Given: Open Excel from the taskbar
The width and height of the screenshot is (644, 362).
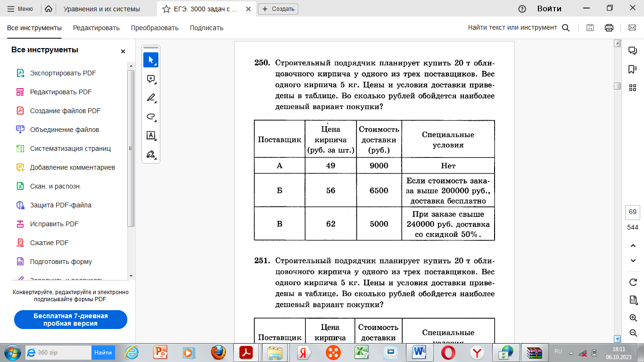Looking at the screenshot, I should (361, 352).
